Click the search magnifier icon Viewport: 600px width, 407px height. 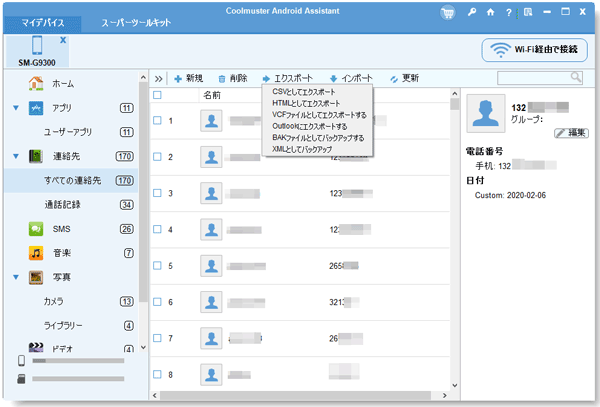(x=576, y=77)
